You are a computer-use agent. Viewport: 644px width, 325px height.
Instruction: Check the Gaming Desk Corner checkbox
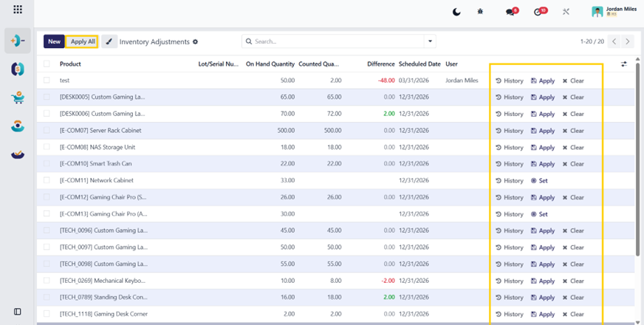tap(47, 313)
